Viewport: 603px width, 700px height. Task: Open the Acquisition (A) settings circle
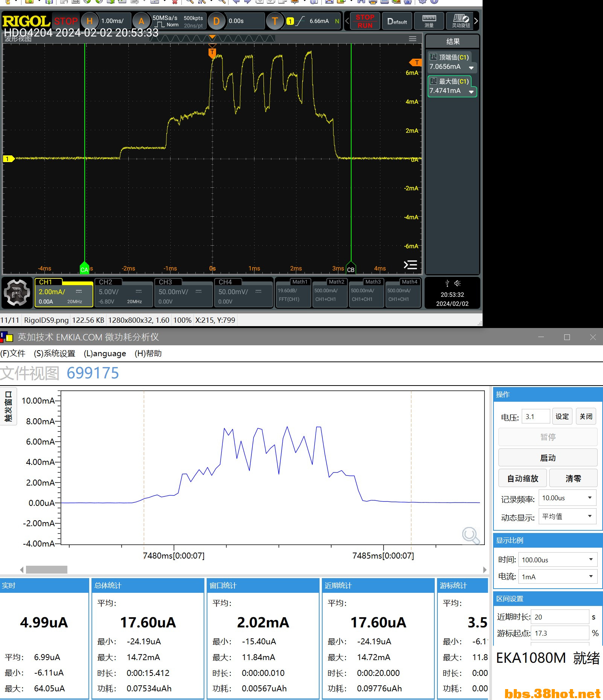click(x=141, y=21)
